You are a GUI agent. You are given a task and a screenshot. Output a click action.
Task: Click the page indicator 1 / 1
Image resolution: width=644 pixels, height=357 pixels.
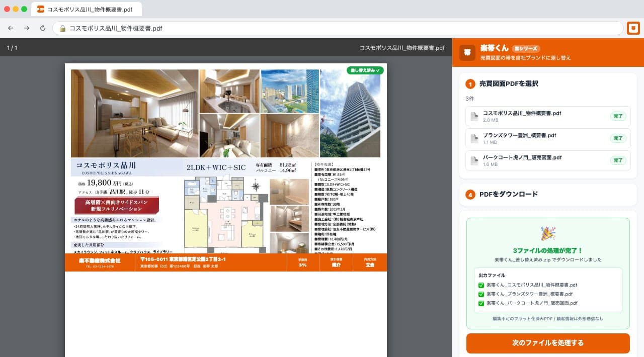12,48
